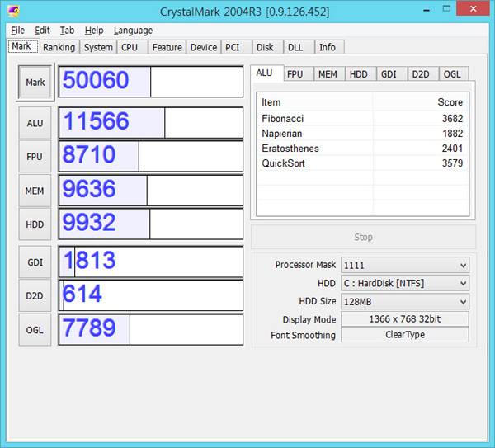
Task: Click the OGL score bar 7789
Action: [x=151, y=329]
